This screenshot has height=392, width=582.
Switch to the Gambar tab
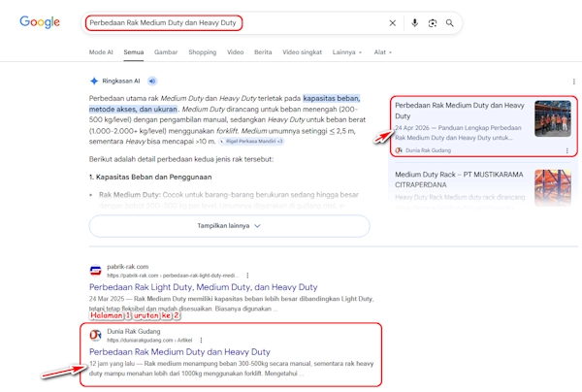166,52
